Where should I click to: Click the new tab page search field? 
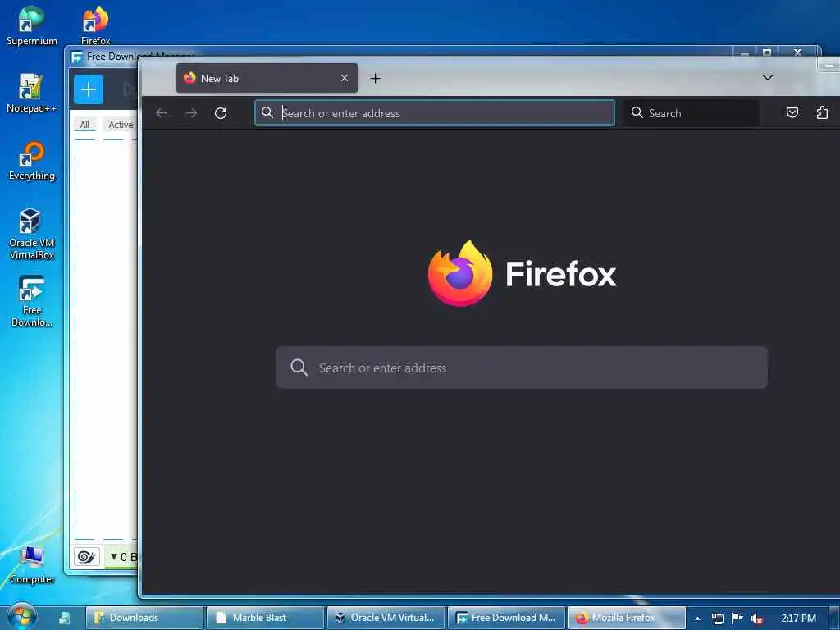click(x=521, y=367)
